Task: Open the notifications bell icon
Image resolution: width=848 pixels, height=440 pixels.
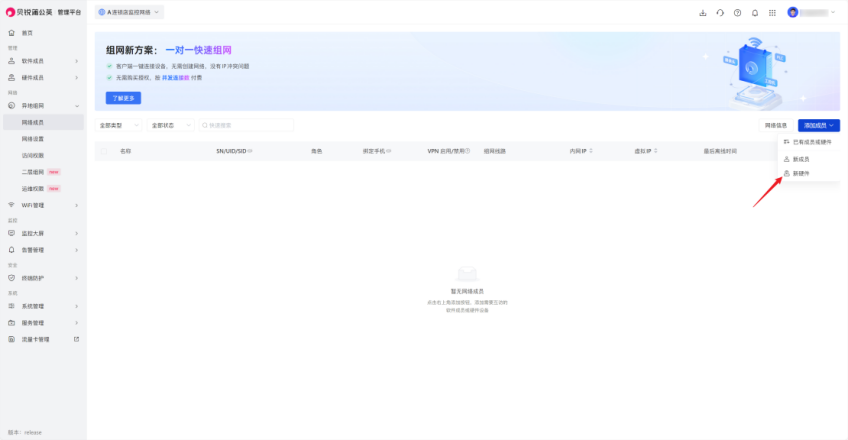Action: point(755,12)
